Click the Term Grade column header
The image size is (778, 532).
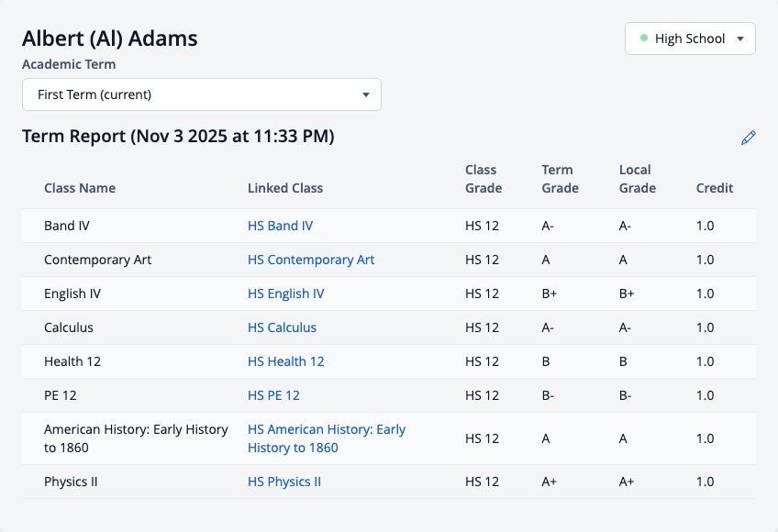[x=561, y=179]
